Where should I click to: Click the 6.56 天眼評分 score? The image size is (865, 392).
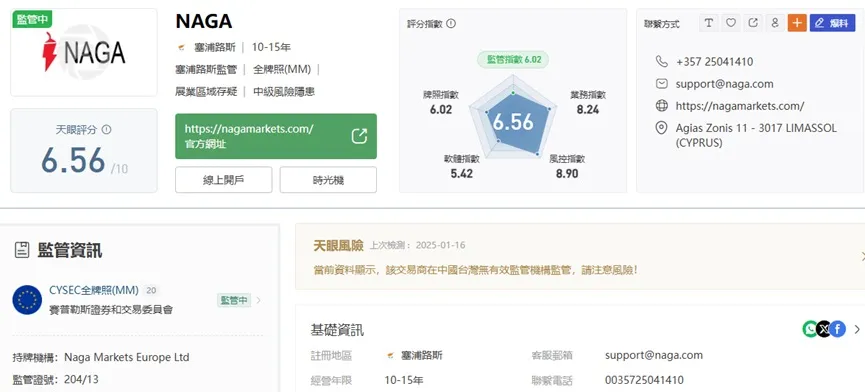(x=73, y=160)
